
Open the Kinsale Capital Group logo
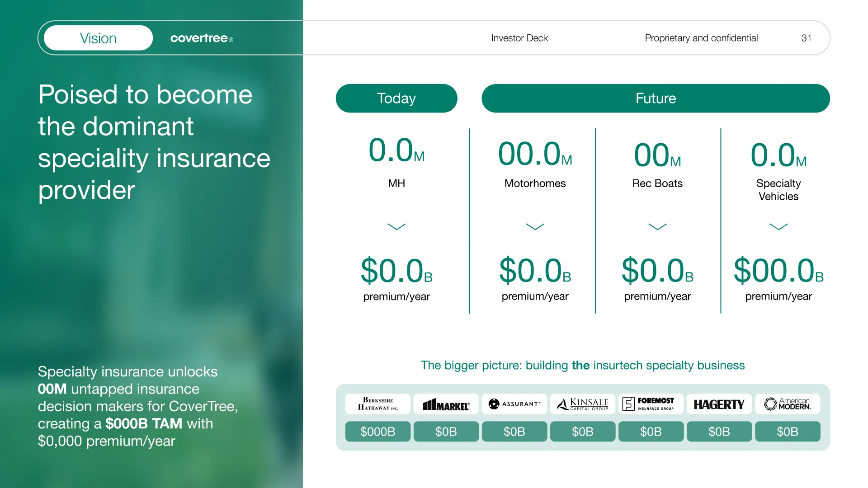583,404
